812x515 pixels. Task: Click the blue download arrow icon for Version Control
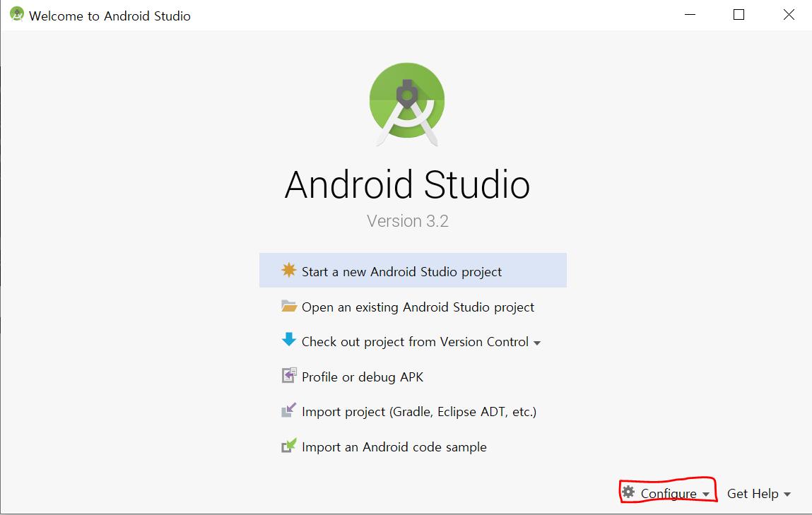[288, 340]
